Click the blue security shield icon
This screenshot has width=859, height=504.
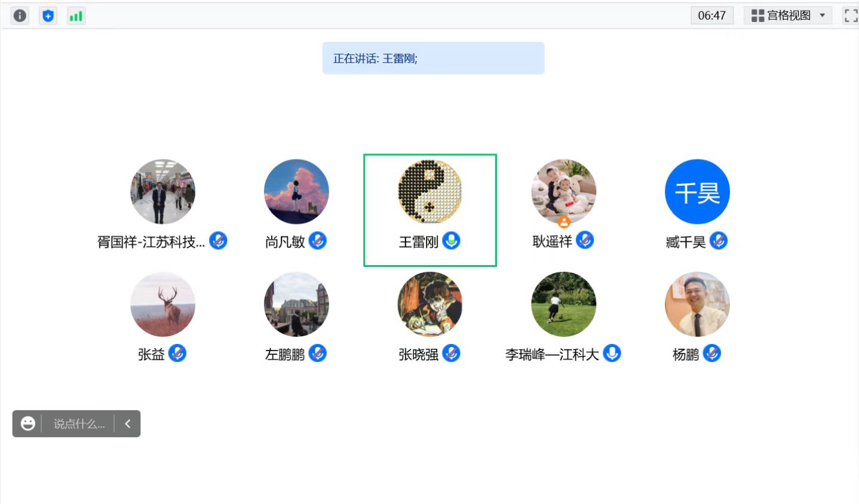click(48, 16)
